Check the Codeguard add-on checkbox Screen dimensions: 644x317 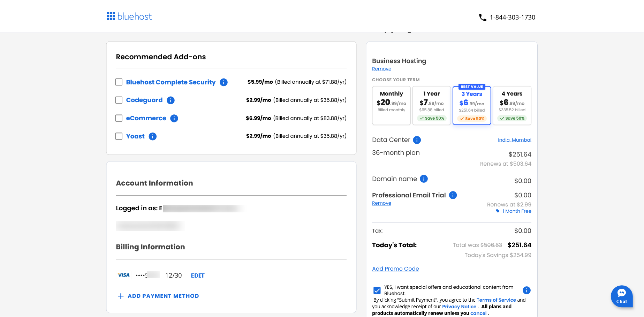[x=119, y=100]
